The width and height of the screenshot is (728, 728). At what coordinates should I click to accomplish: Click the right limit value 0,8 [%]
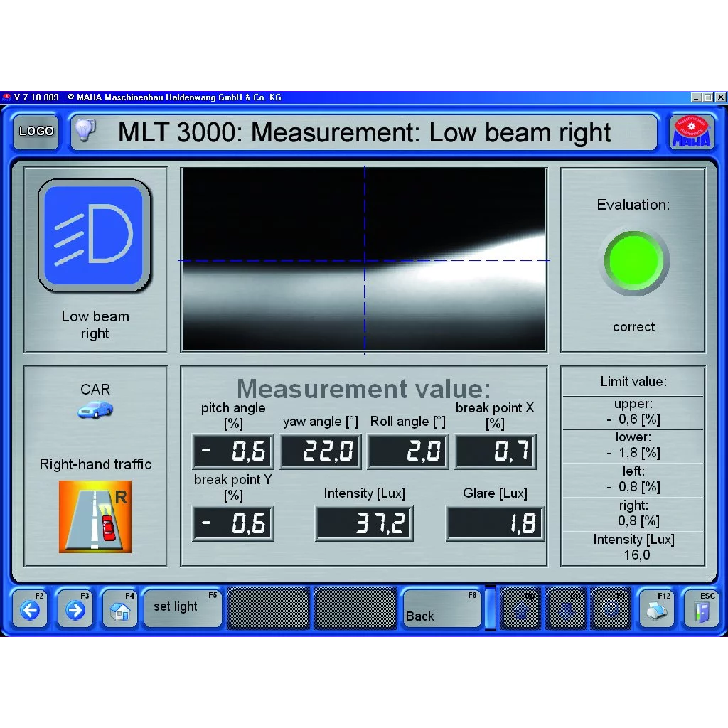pos(638,521)
